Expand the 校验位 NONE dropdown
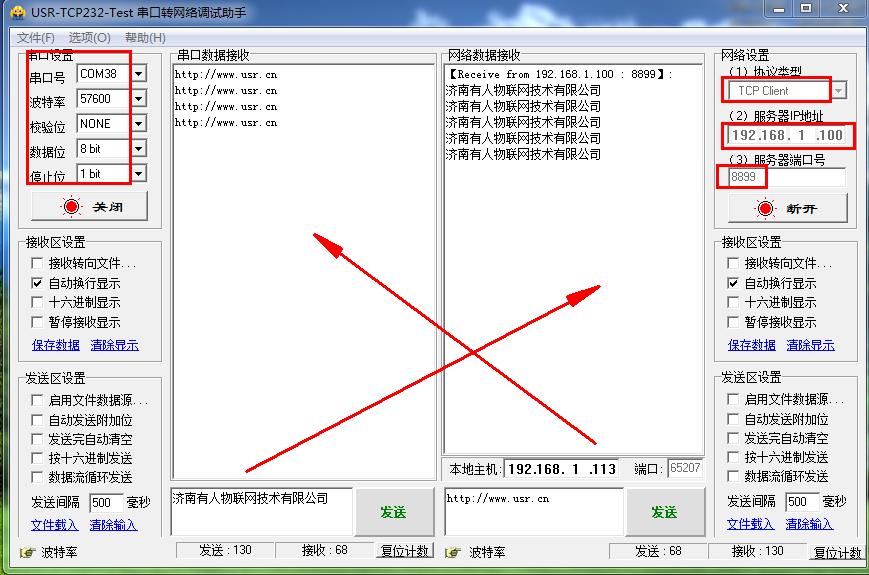Viewport: 869px width, 575px height. click(138, 124)
